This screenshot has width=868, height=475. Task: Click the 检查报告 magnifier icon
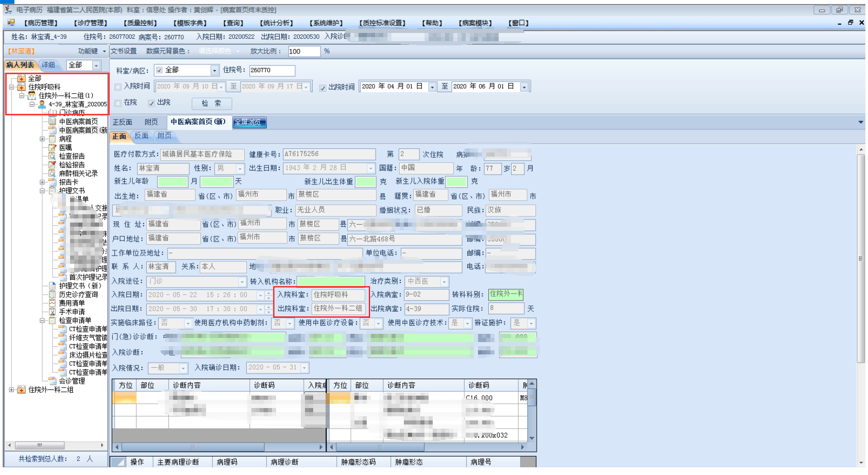click(53, 156)
